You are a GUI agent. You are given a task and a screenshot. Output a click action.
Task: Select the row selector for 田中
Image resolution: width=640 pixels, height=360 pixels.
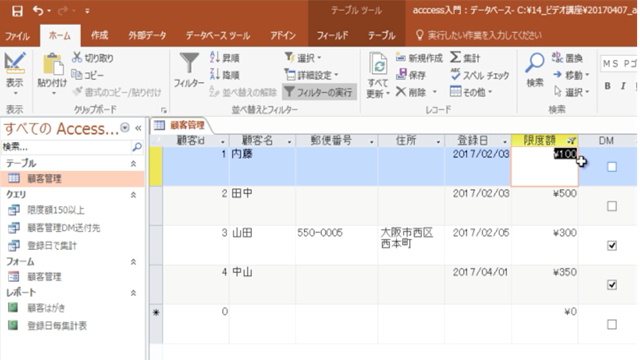pyautogui.click(x=156, y=206)
